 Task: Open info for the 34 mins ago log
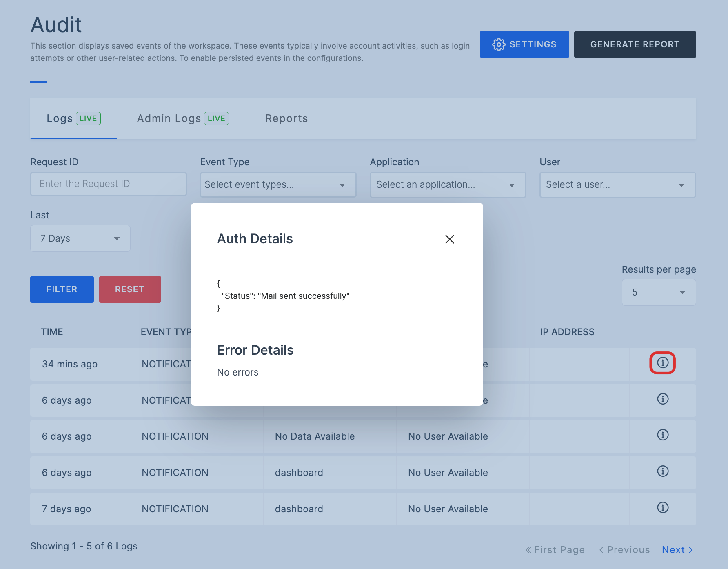click(x=663, y=362)
